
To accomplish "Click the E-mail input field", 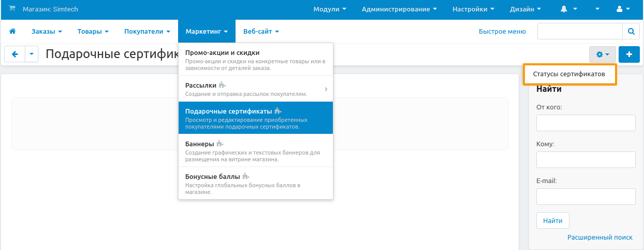I will pyautogui.click(x=586, y=197).
